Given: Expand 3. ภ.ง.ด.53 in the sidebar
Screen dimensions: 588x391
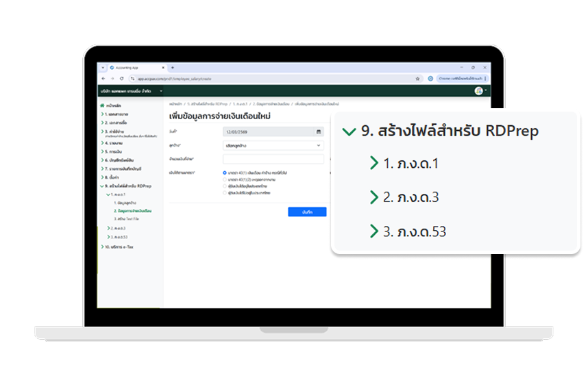Looking at the screenshot, I should (x=117, y=237).
